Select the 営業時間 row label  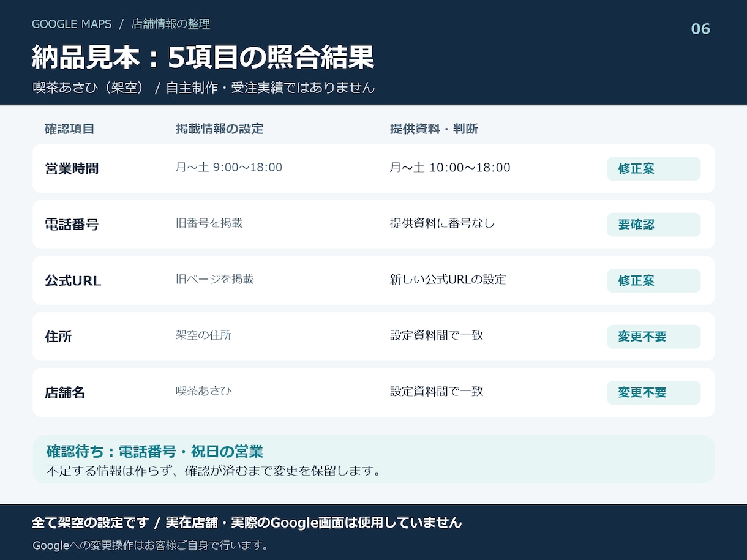coord(72,169)
